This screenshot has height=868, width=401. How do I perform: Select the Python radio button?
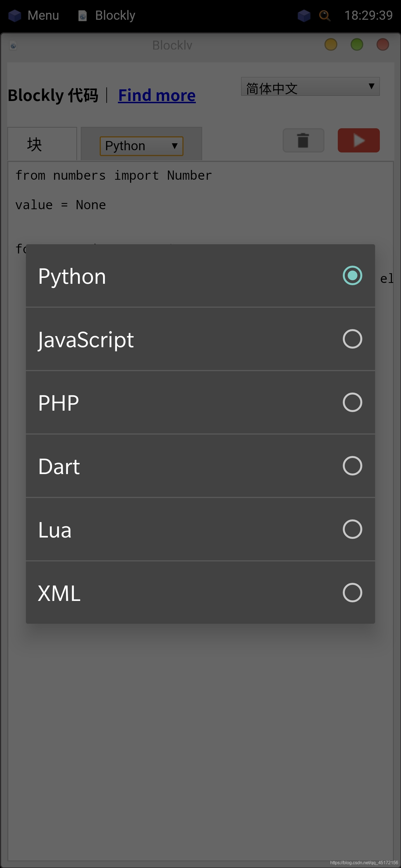(x=352, y=275)
